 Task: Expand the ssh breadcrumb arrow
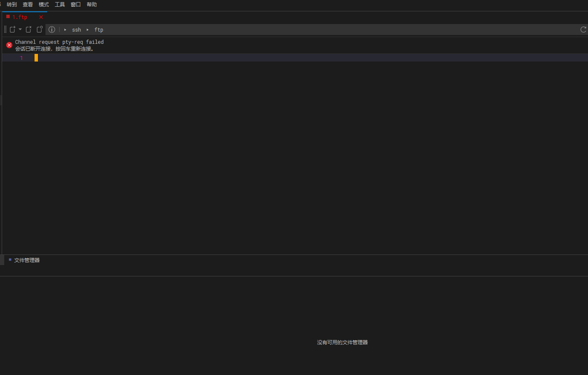point(64,29)
